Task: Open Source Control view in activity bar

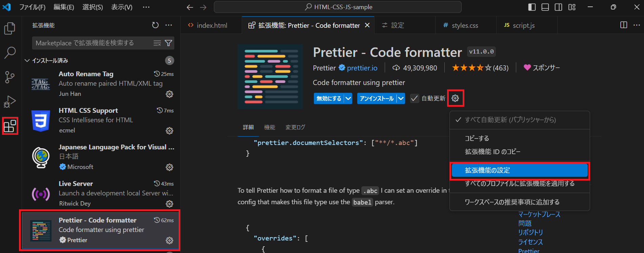Action: [10, 77]
